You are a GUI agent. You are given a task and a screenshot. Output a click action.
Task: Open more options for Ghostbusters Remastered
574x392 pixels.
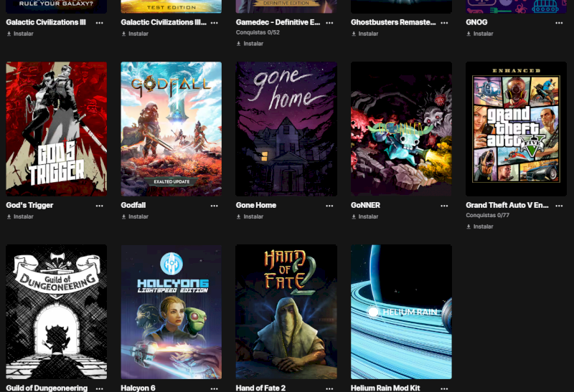coord(444,23)
